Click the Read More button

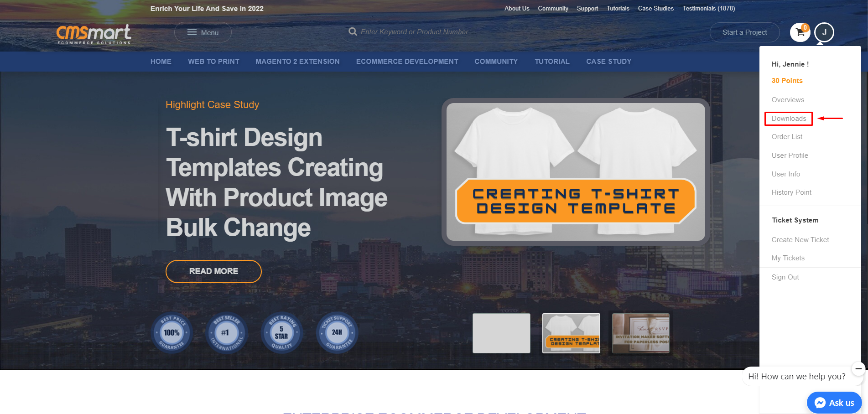point(213,271)
